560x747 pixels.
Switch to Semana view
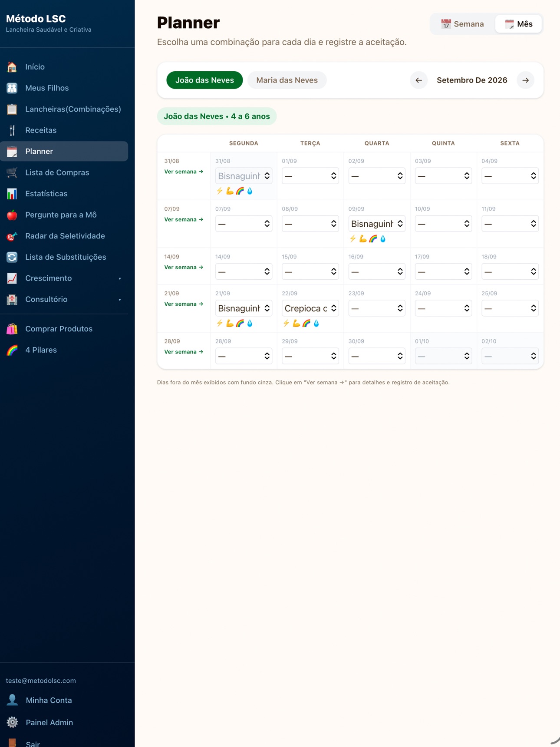[x=462, y=24]
